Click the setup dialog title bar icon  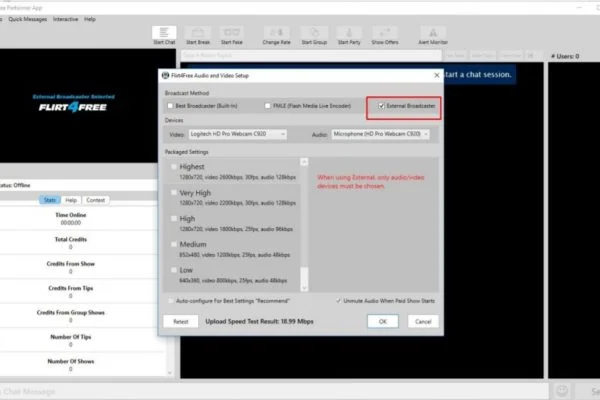pyautogui.click(x=165, y=75)
